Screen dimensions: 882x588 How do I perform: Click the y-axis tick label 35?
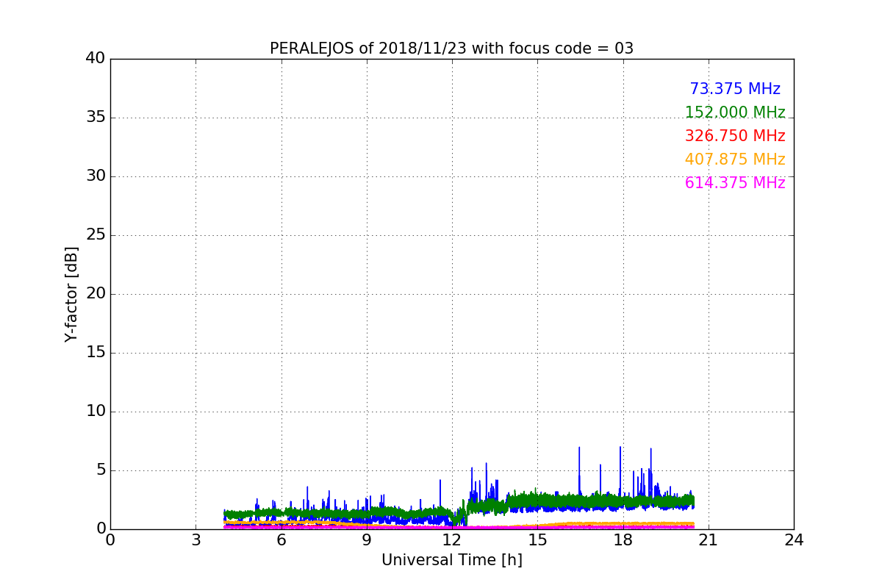coord(96,118)
